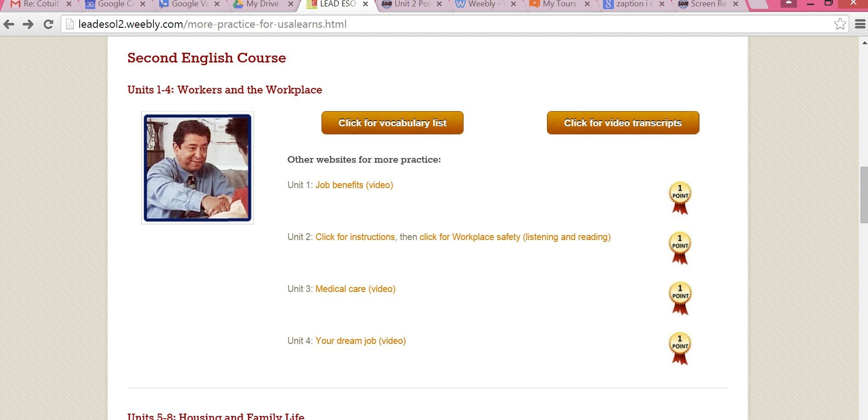Open the Medical care (video) link
The image size is (868, 420).
coord(356,289)
